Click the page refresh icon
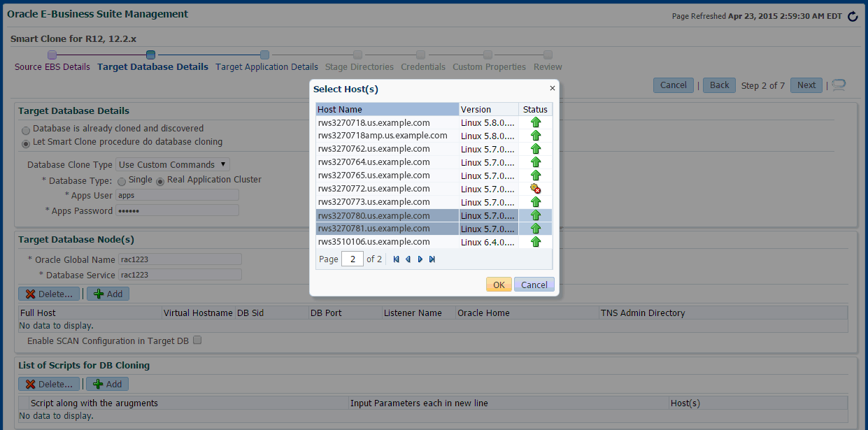This screenshot has height=430, width=868. tap(852, 16)
